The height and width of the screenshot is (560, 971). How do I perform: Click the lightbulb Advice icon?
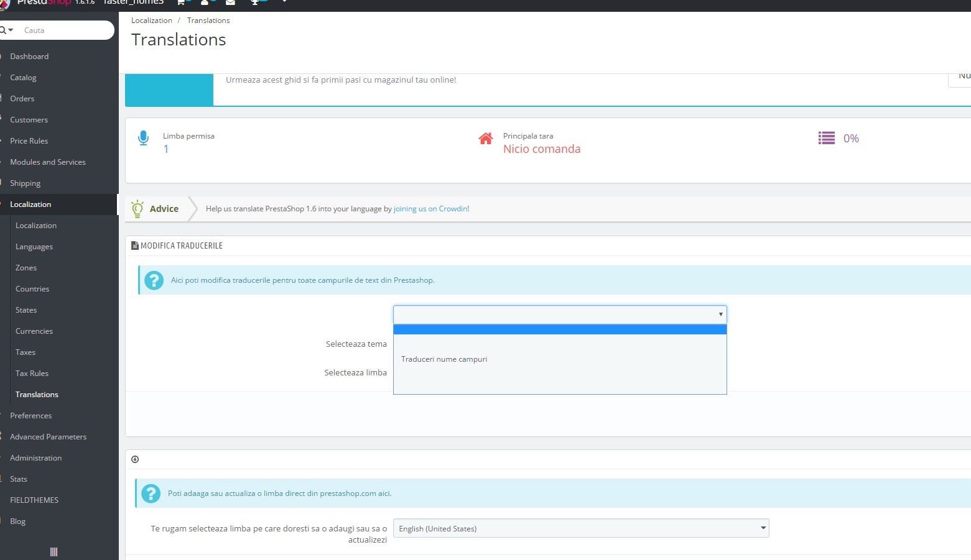click(x=137, y=209)
